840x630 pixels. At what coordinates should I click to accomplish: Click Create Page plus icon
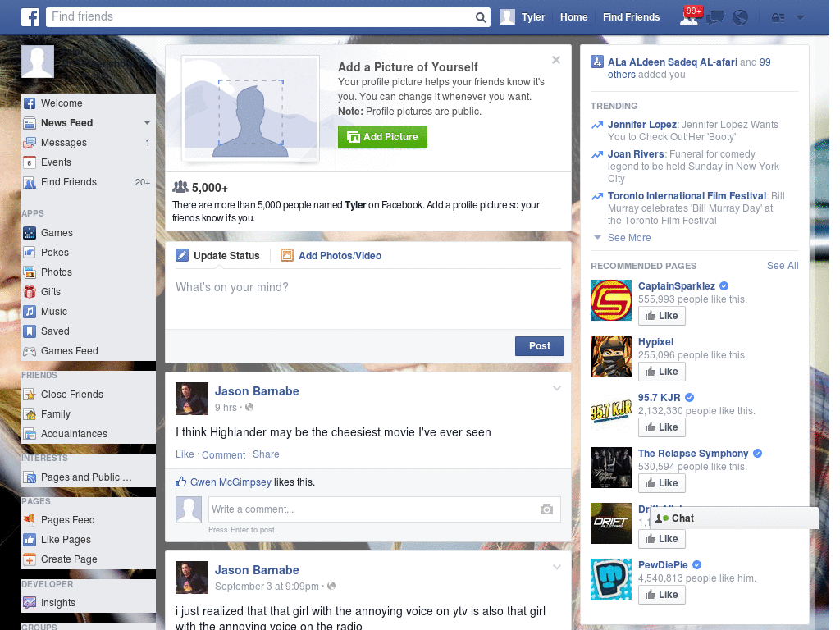coord(30,559)
